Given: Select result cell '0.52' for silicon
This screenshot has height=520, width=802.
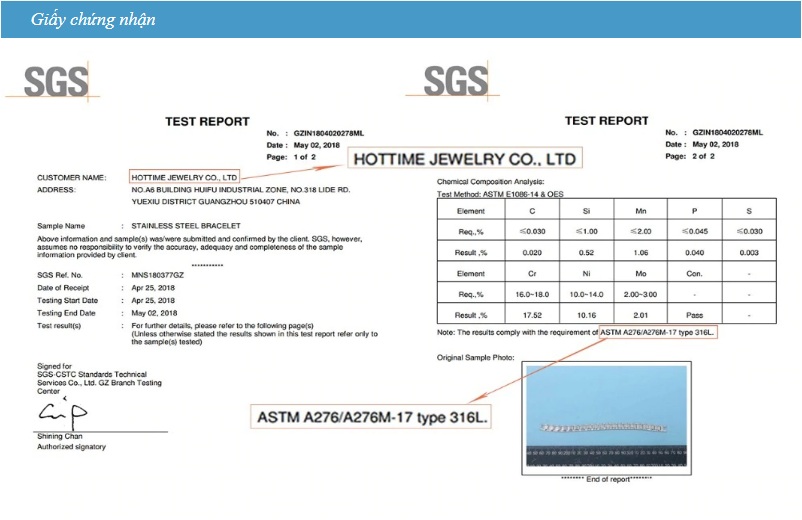Looking at the screenshot, I should coord(586,253).
